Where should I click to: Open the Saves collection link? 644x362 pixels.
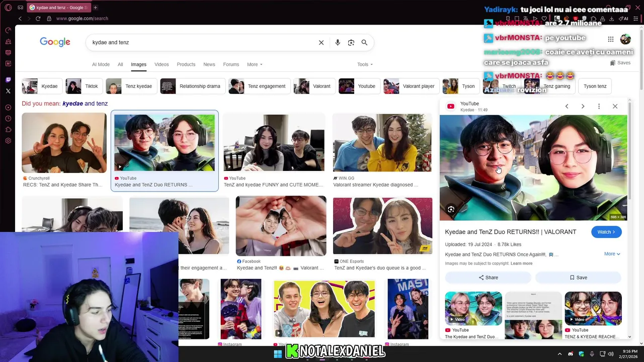[620, 63]
